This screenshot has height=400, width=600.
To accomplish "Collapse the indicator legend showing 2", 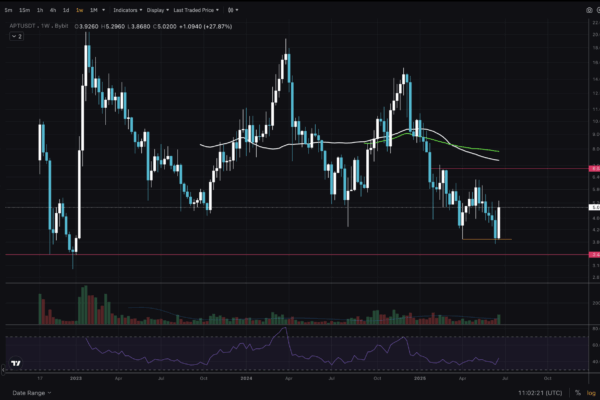I will (x=16, y=36).
